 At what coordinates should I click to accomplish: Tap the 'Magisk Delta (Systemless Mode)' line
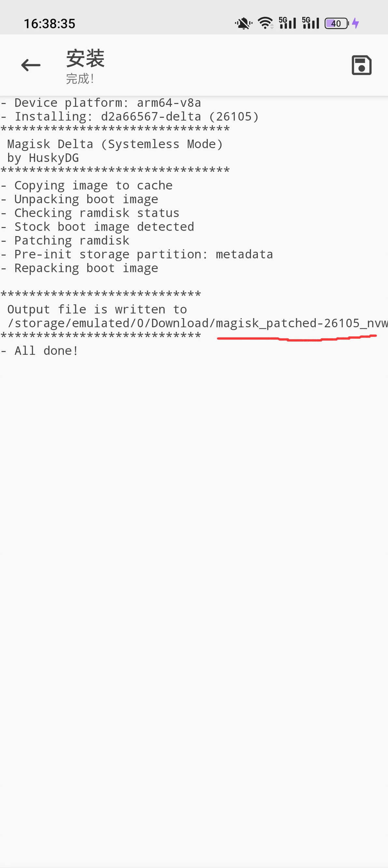click(x=115, y=144)
